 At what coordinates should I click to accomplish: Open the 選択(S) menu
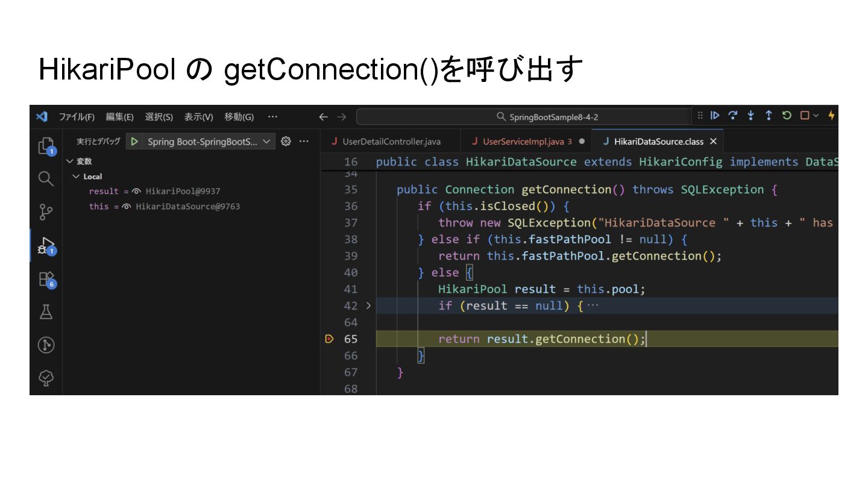coord(159,117)
